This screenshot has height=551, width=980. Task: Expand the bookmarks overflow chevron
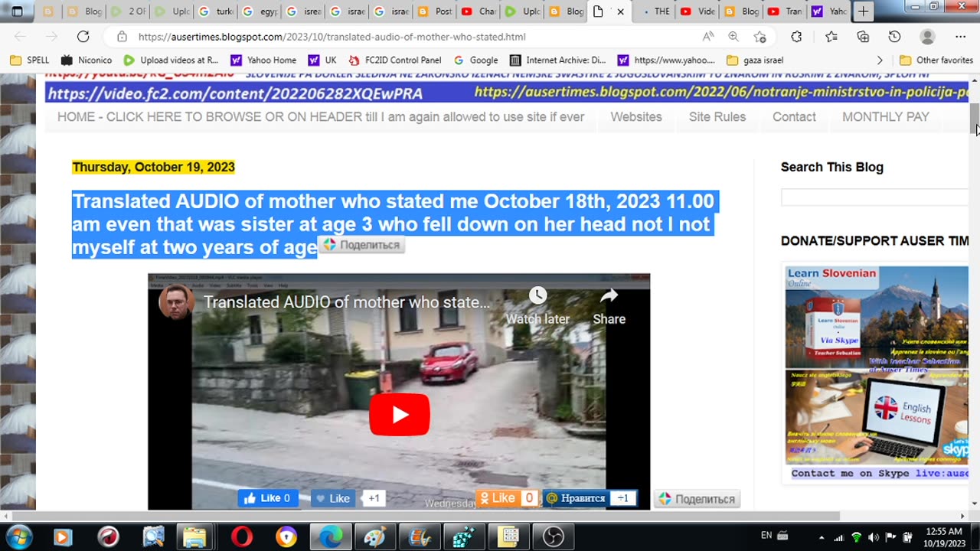879,60
